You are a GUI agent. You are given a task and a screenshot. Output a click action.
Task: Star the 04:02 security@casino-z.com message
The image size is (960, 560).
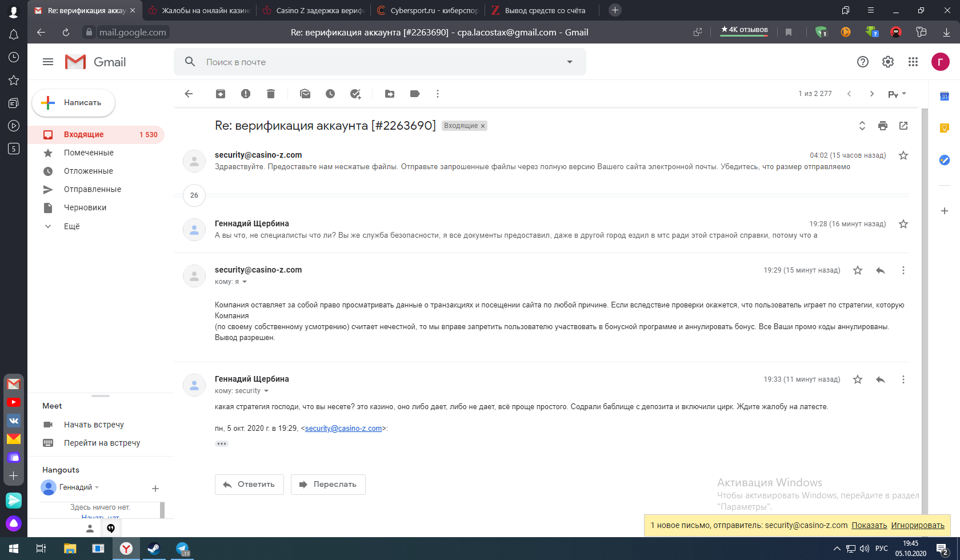(903, 155)
